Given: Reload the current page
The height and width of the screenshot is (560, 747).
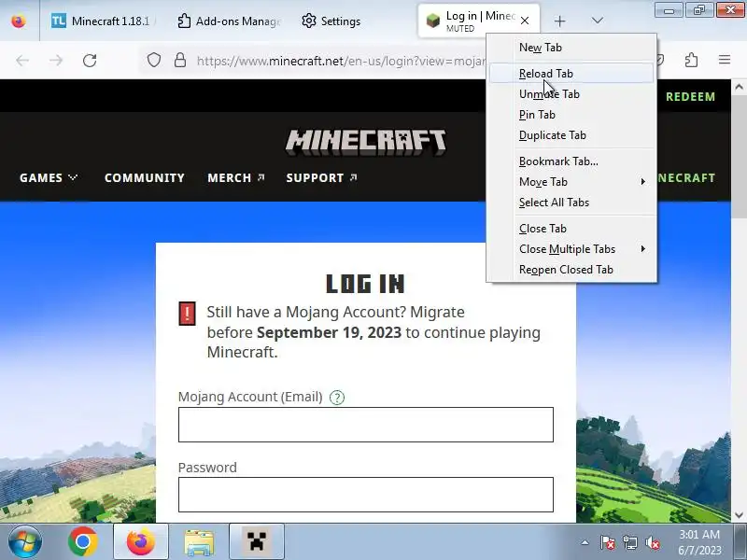Looking at the screenshot, I should point(90,61).
